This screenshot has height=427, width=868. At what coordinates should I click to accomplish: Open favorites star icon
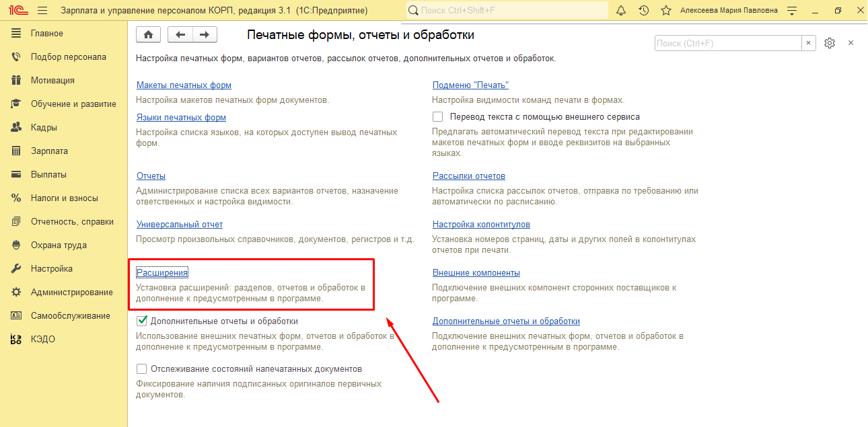click(665, 11)
